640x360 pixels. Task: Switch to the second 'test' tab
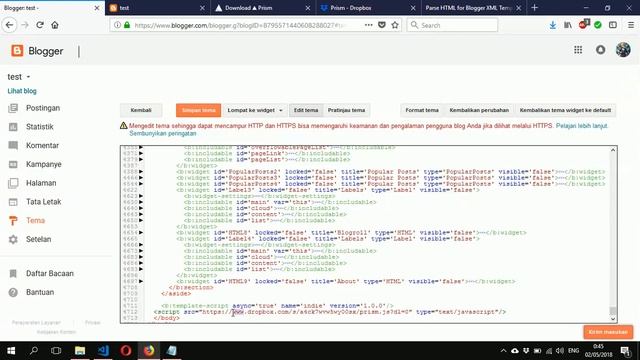157,8
